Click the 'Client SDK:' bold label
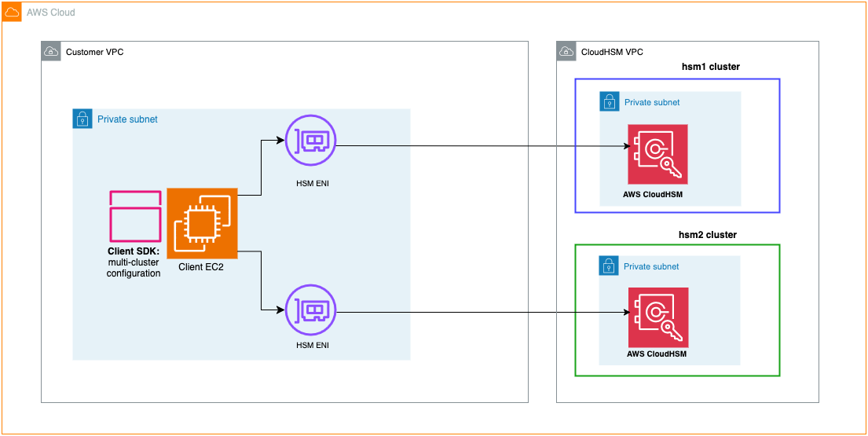Viewport: 868px width, 436px height. (134, 252)
